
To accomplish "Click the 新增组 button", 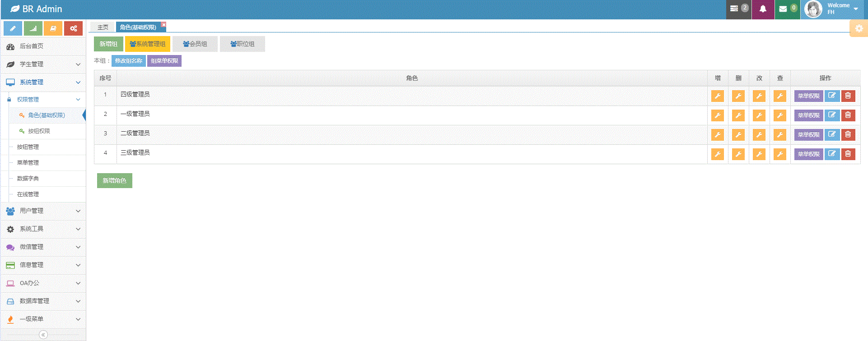I will [108, 44].
